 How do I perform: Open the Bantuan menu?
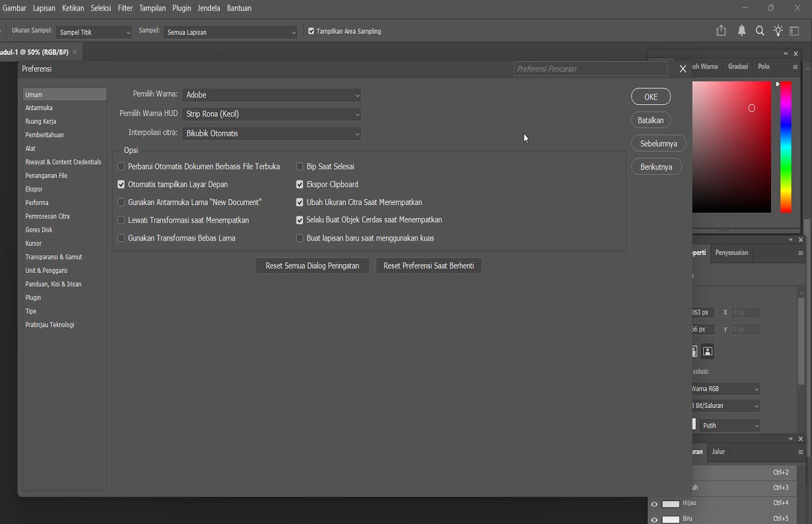(x=239, y=8)
